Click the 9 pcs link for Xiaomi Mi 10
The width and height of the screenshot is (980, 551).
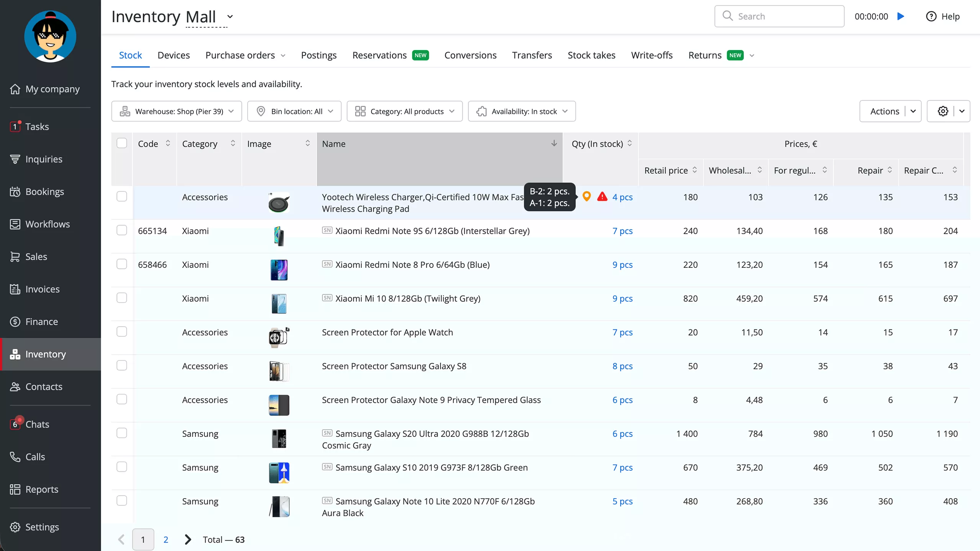point(622,298)
